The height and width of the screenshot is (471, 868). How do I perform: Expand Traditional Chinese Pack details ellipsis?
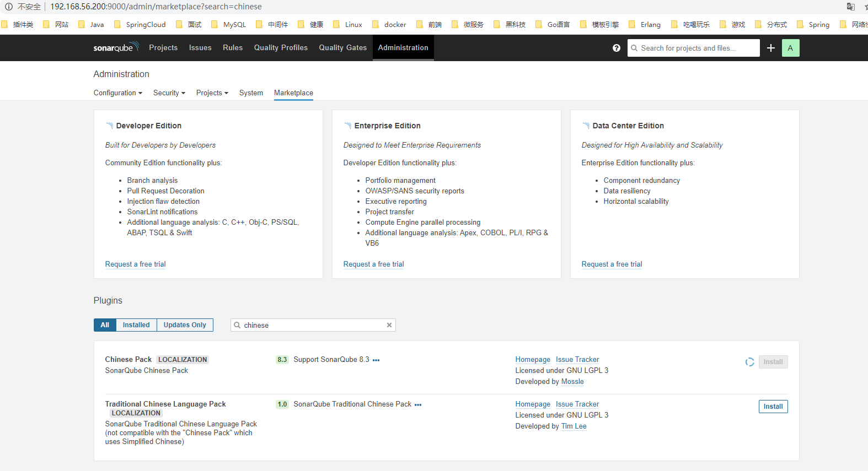418,405
